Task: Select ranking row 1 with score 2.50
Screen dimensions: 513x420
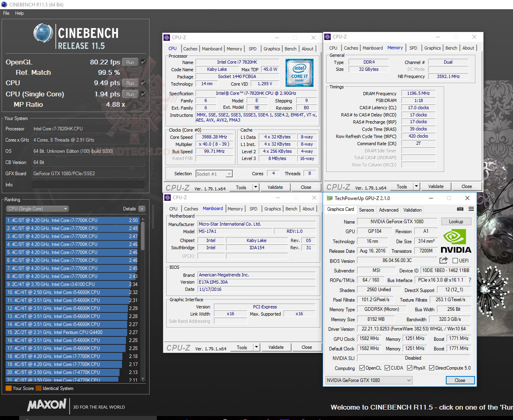Action: point(72,220)
